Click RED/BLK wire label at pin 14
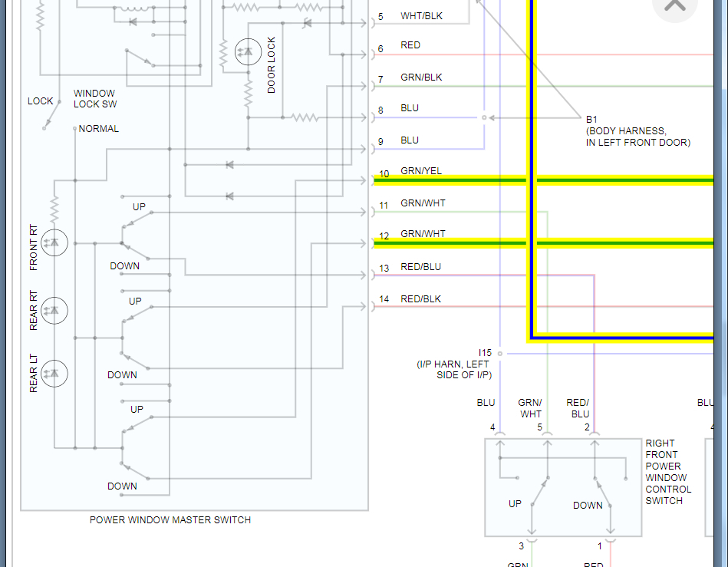This screenshot has width=728, height=567. (420, 299)
